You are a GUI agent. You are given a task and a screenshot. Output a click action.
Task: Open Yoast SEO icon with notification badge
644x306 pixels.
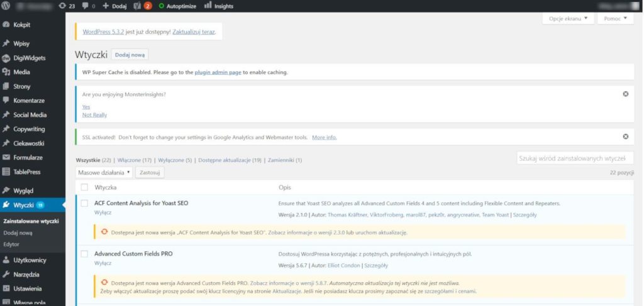pos(136,6)
